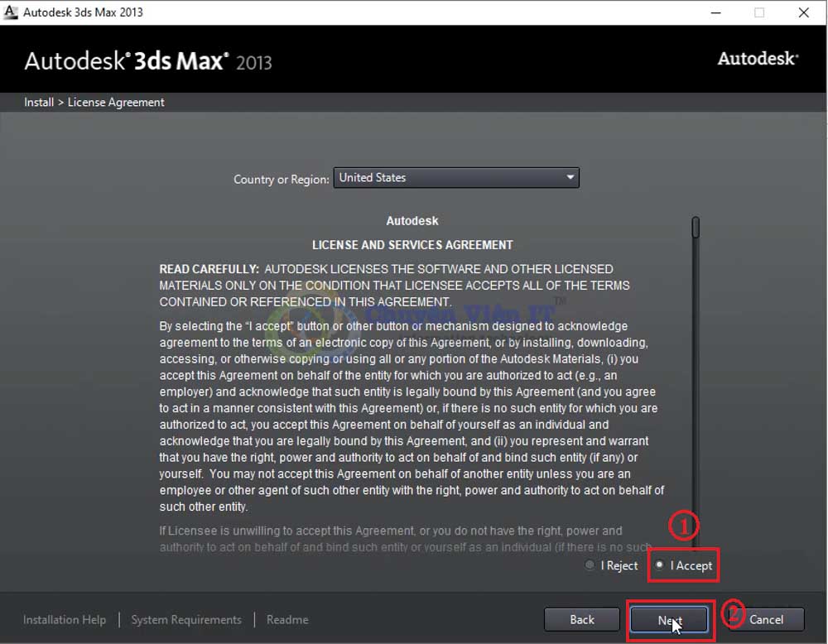Click the Autodesk app icon in title bar
Viewport: 828px width, 644px height.
10,12
